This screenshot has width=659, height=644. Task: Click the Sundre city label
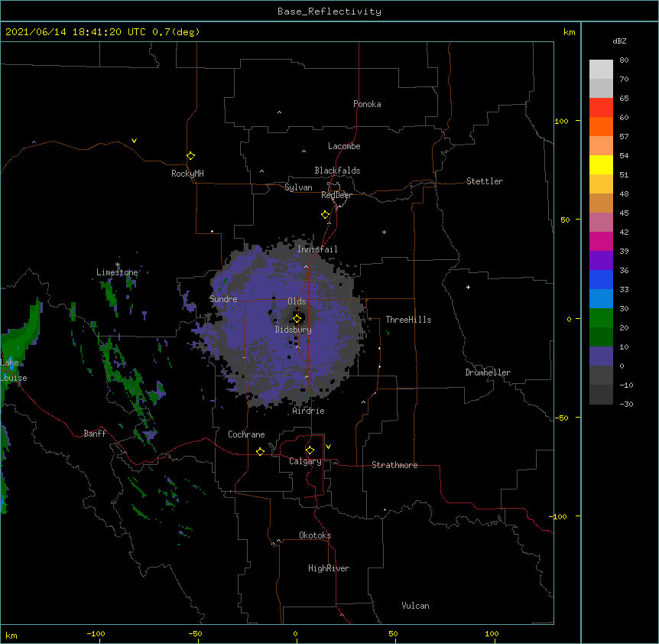[223, 299]
